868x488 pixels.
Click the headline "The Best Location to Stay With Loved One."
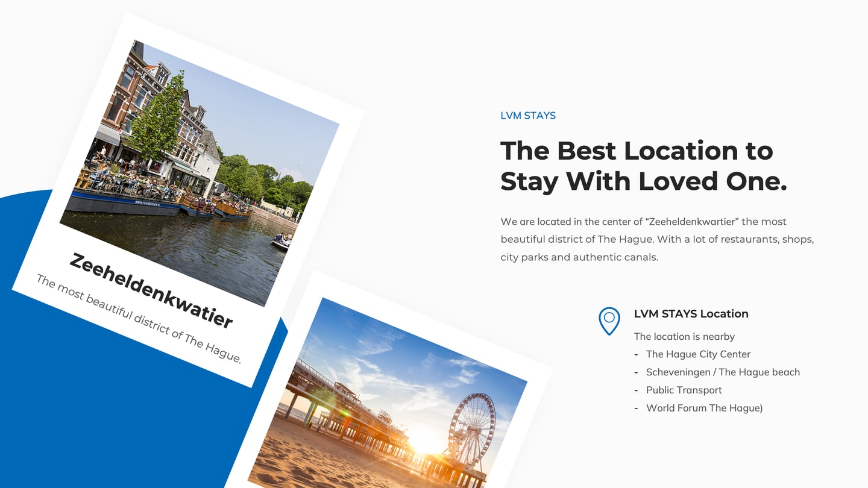click(x=644, y=166)
